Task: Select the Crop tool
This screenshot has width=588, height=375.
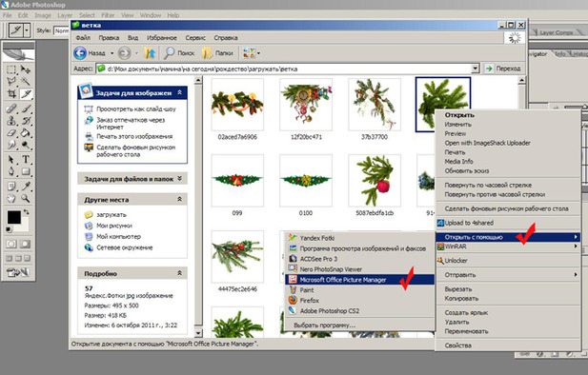Action: (11, 94)
